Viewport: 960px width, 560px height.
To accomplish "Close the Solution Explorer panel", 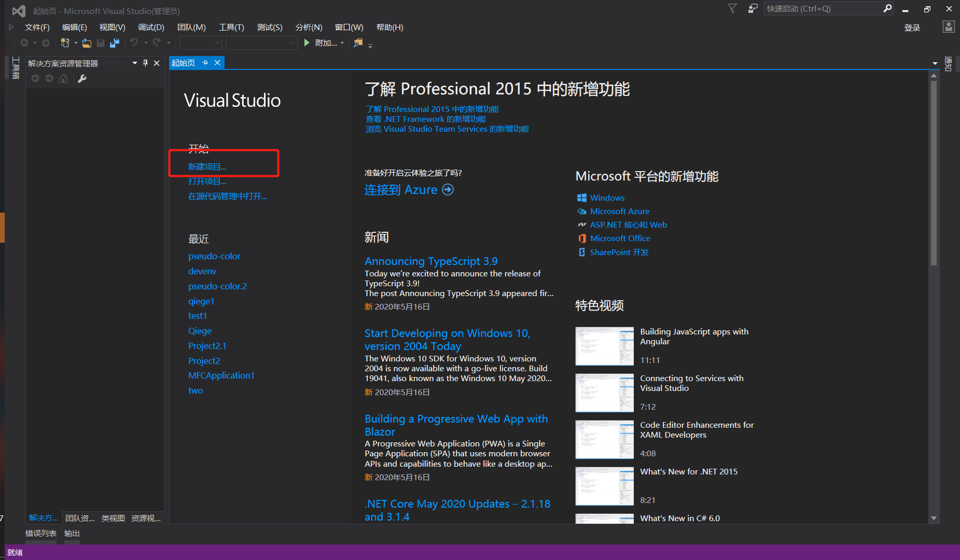I will click(x=156, y=63).
